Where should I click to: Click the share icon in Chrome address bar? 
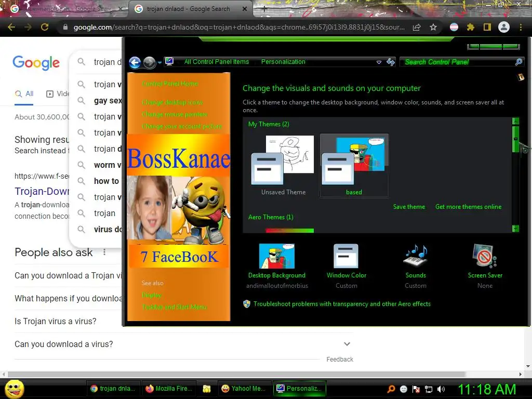[417, 27]
